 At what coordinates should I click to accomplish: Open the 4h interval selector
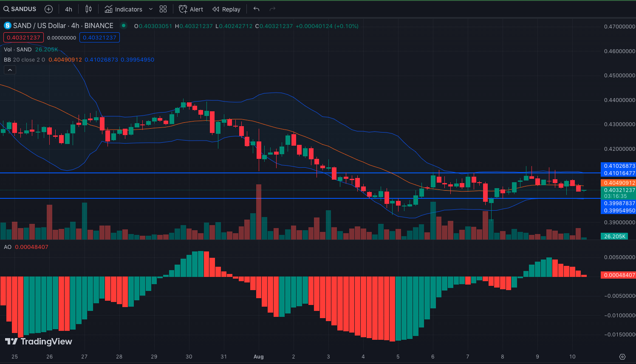tap(68, 9)
